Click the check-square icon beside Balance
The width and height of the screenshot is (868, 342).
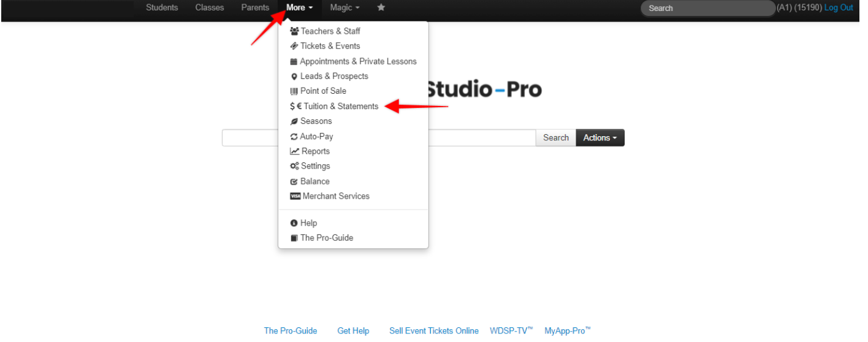click(x=294, y=181)
